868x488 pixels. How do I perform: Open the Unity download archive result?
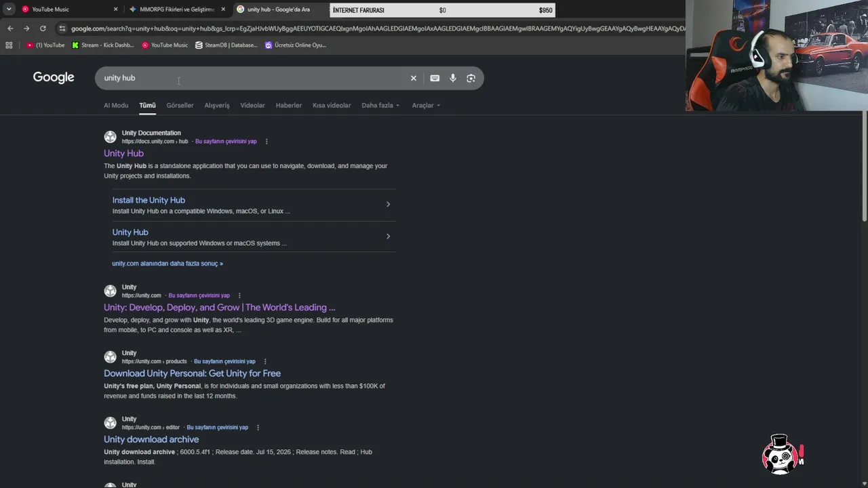[151, 439]
